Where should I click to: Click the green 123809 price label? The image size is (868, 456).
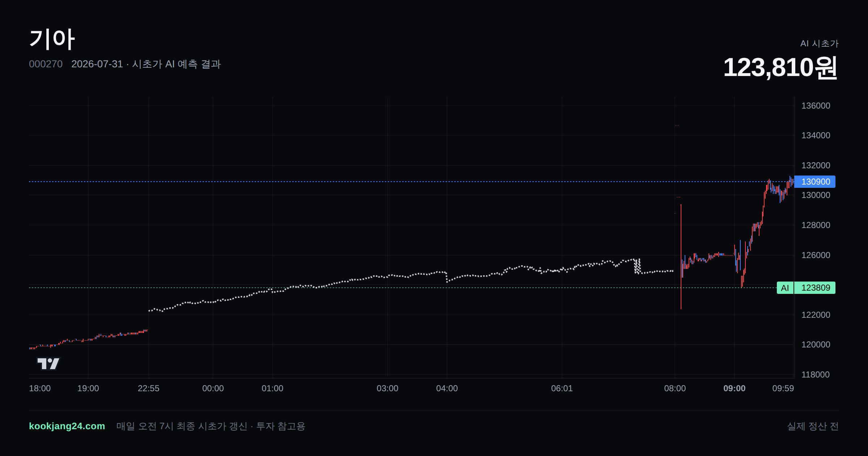click(x=815, y=288)
